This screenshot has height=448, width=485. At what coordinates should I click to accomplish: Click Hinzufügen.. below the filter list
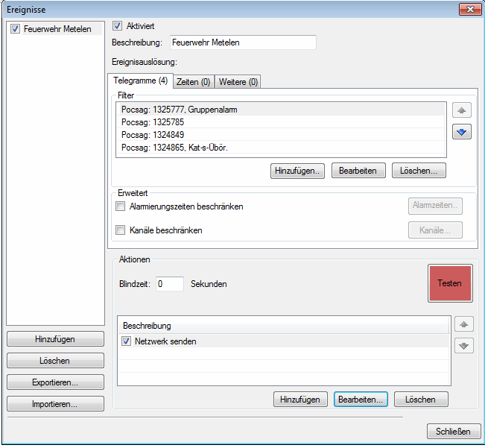tap(298, 171)
